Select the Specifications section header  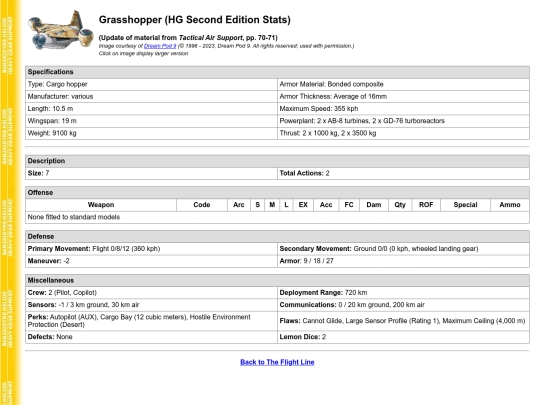277,72
